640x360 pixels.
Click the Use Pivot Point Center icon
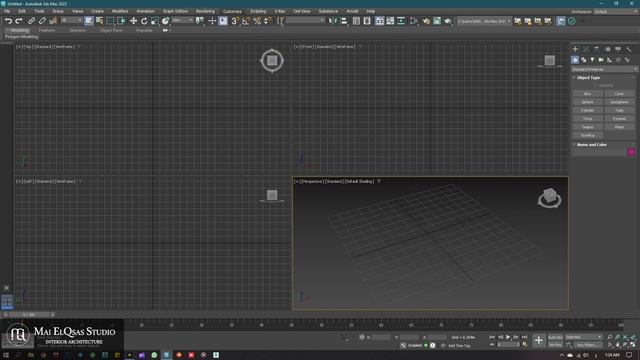pyautogui.click(x=200, y=21)
